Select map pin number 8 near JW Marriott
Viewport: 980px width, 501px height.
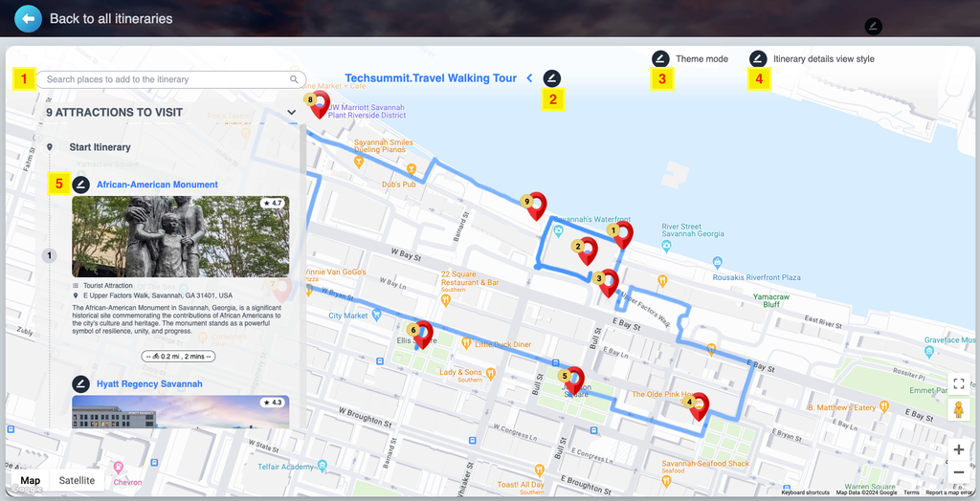[318, 103]
